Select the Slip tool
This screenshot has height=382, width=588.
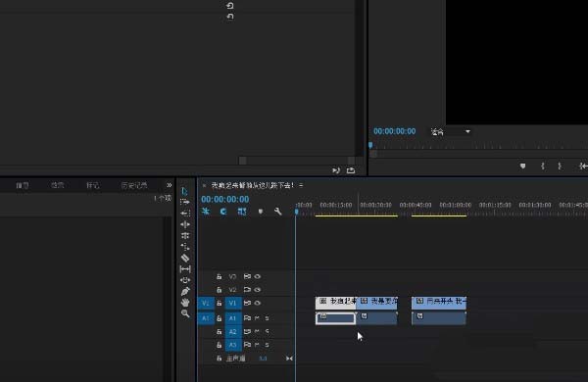click(185, 269)
